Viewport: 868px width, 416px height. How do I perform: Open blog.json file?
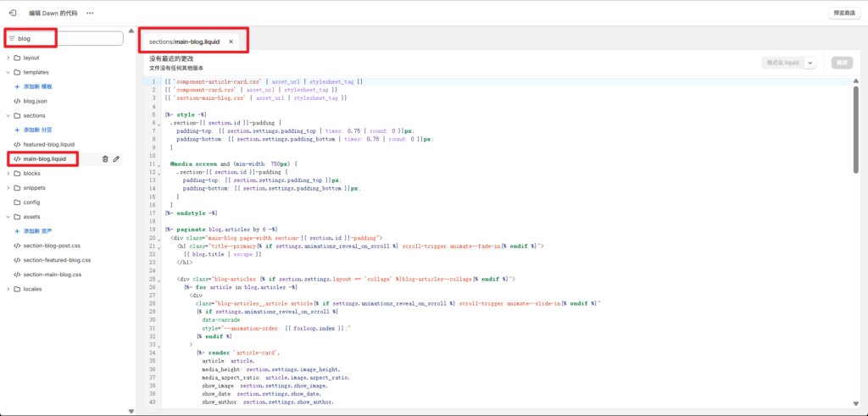pyautogui.click(x=35, y=101)
